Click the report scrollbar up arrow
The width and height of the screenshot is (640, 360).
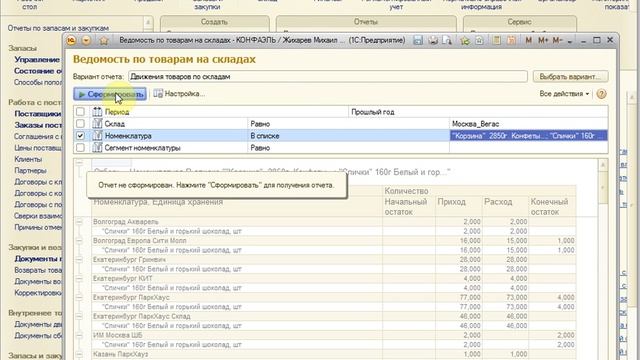click(603, 165)
